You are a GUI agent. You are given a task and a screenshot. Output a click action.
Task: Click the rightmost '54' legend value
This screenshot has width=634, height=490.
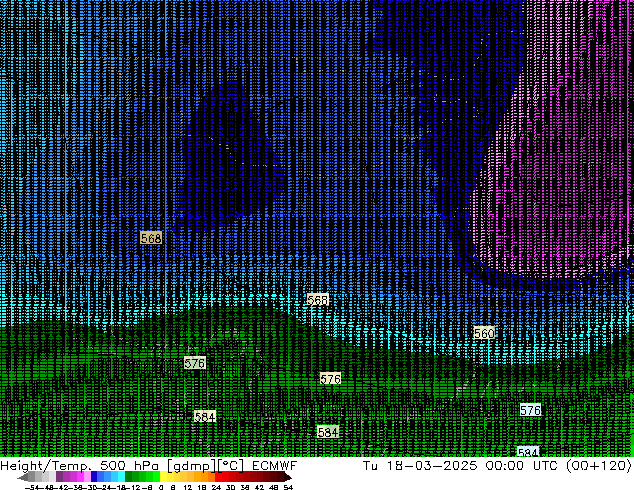(x=288, y=487)
